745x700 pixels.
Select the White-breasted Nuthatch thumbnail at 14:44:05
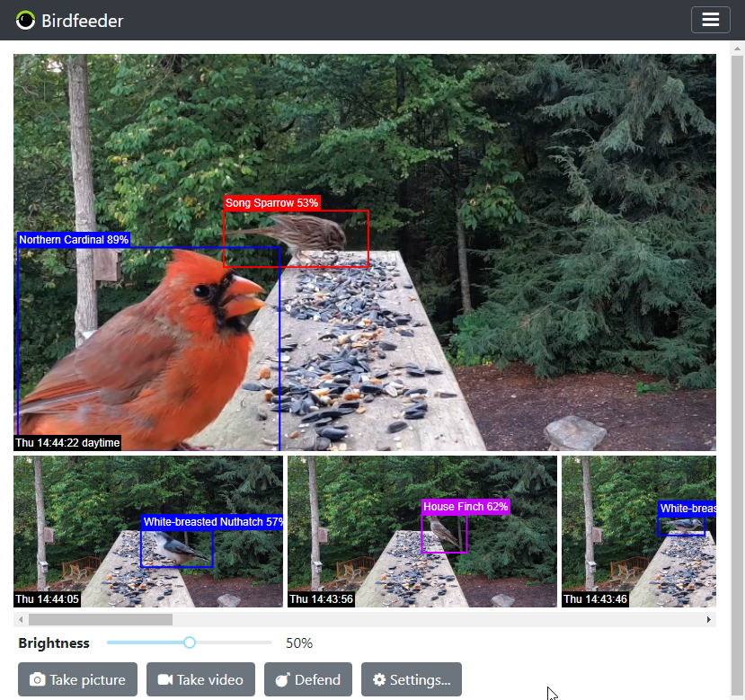point(148,532)
